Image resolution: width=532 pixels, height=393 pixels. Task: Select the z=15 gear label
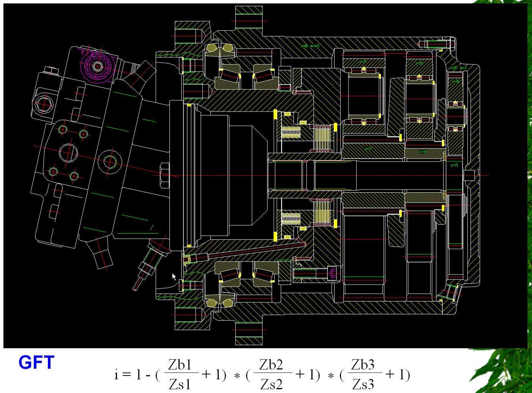pyautogui.click(x=454, y=165)
